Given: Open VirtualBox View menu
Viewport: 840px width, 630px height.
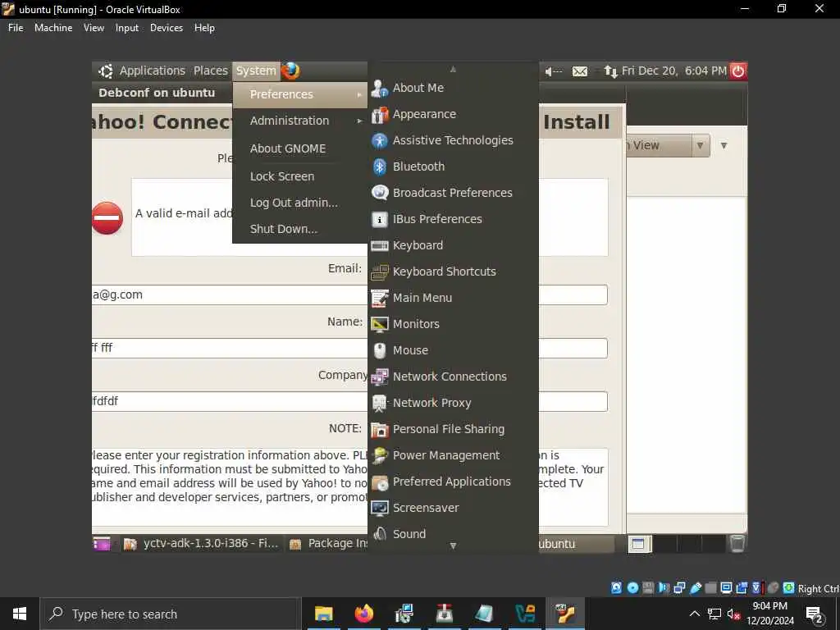Looking at the screenshot, I should click(94, 28).
